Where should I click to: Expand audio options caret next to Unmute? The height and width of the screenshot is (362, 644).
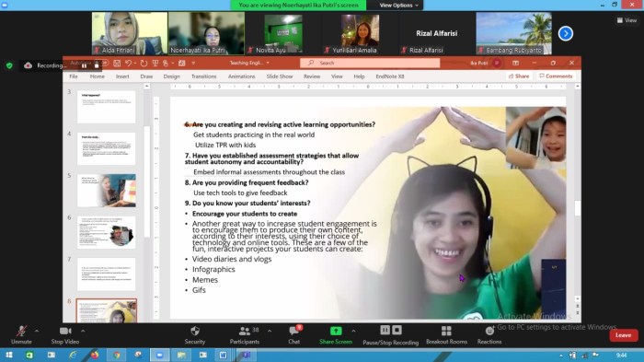click(x=37, y=331)
